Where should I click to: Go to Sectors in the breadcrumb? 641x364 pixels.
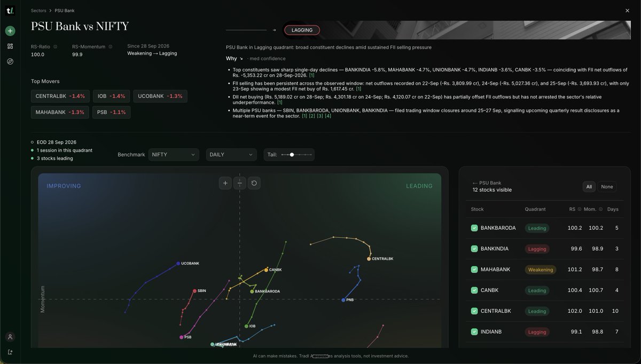[38, 11]
